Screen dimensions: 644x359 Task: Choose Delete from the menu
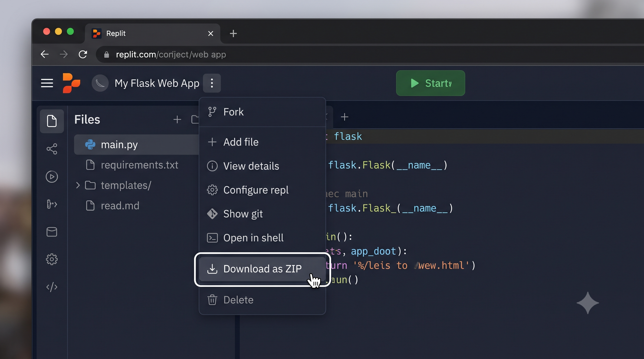pos(262,300)
